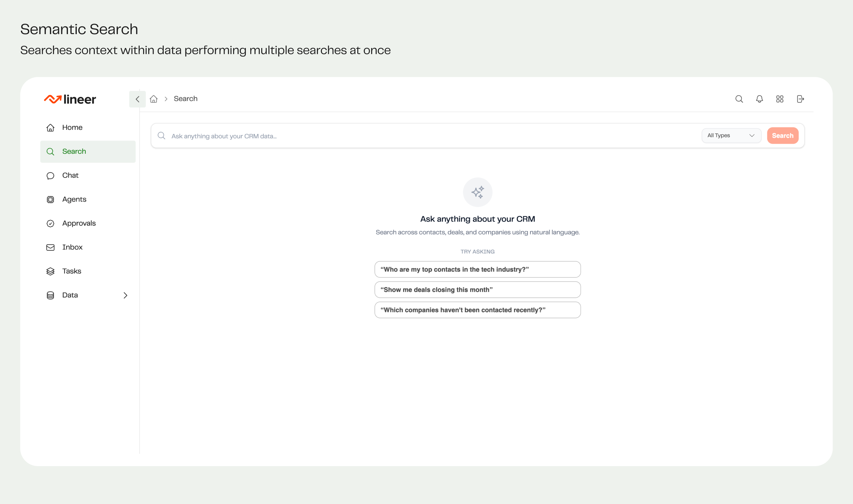Screen dimensions: 853x504
Task: Select Search in the sidebar
Action: pyautogui.click(x=74, y=152)
